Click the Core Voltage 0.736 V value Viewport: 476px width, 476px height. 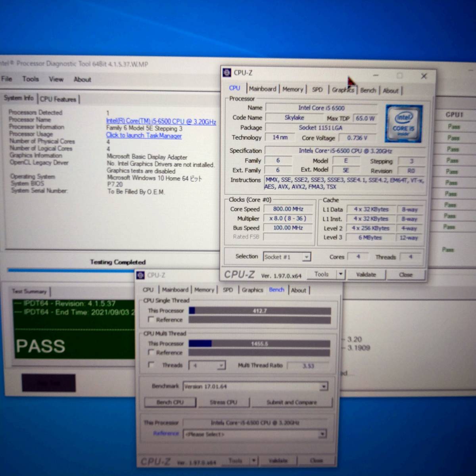tap(357, 138)
